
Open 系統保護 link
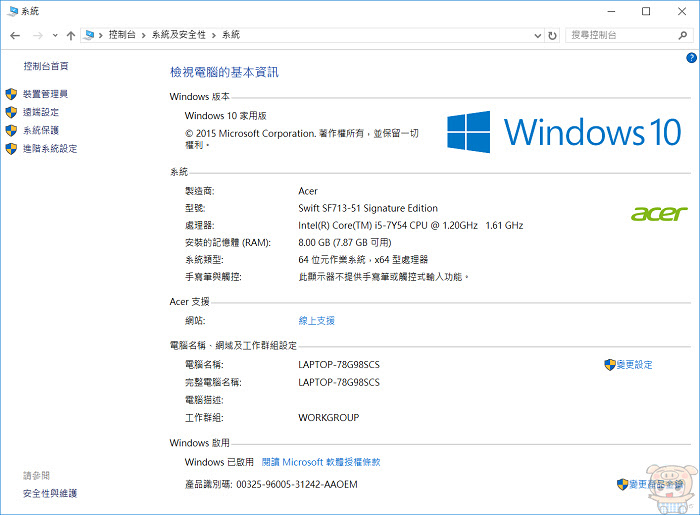[x=41, y=131]
